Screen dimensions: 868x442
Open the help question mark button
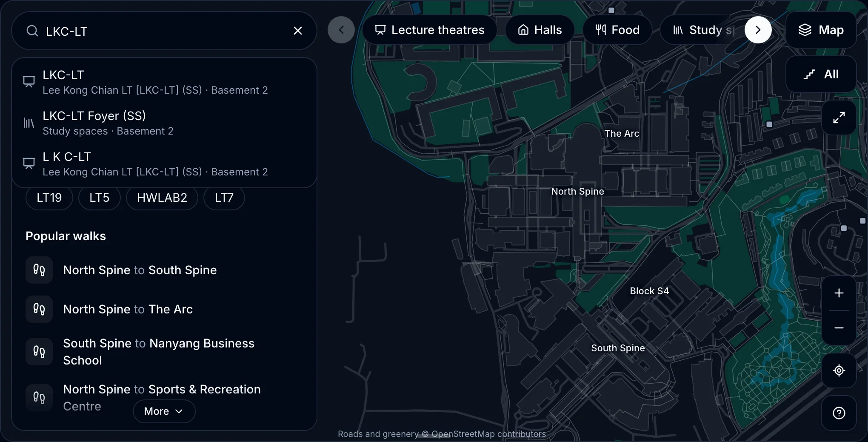coord(839,413)
